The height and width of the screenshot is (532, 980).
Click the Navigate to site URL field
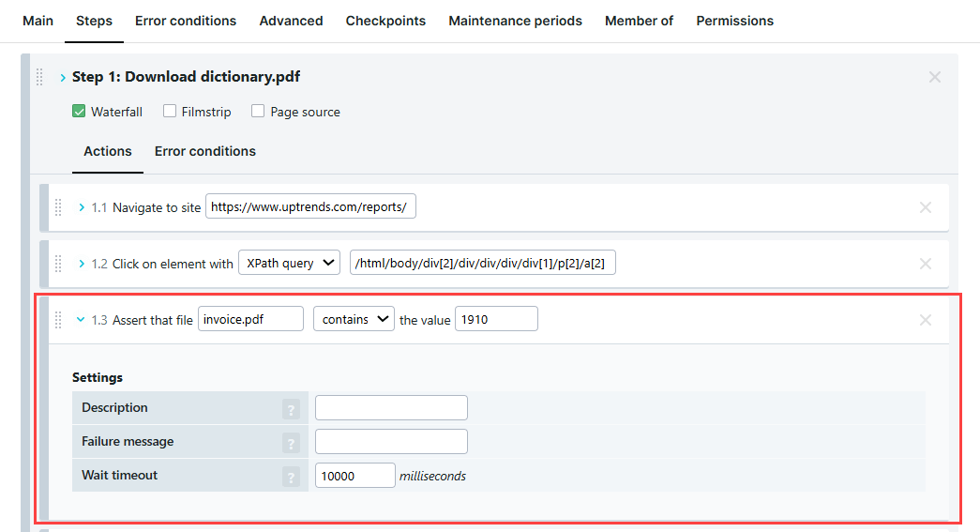(310, 206)
